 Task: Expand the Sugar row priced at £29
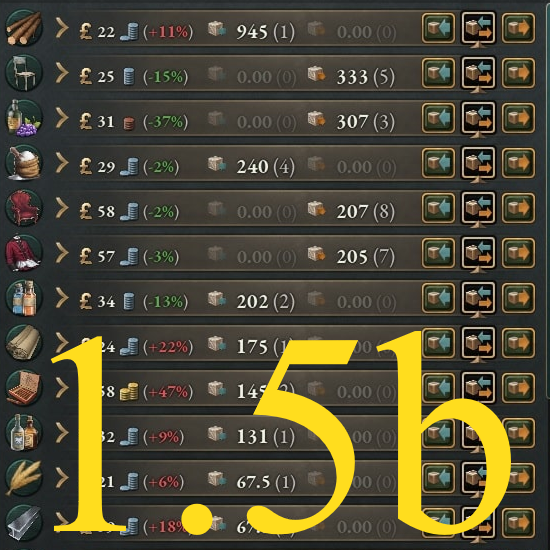pos(62,163)
